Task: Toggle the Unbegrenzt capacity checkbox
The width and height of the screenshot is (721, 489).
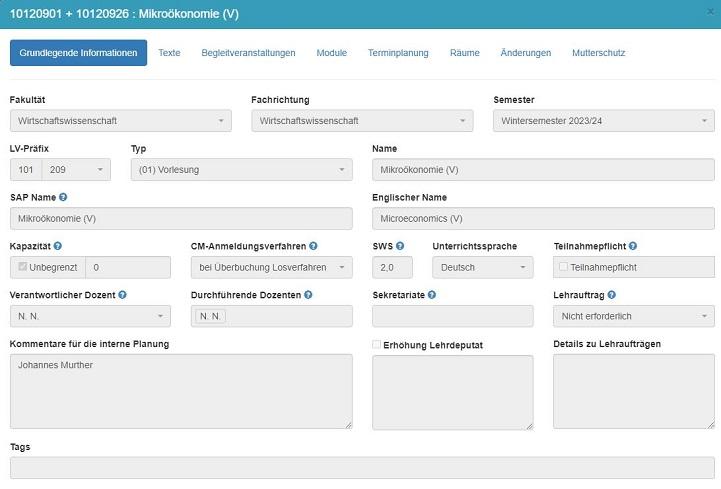Action: tap(23, 267)
